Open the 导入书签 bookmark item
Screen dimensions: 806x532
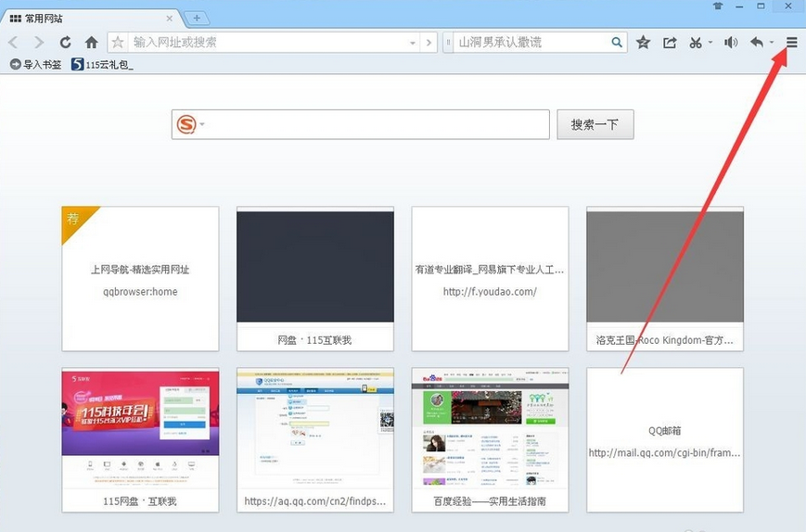pos(35,65)
